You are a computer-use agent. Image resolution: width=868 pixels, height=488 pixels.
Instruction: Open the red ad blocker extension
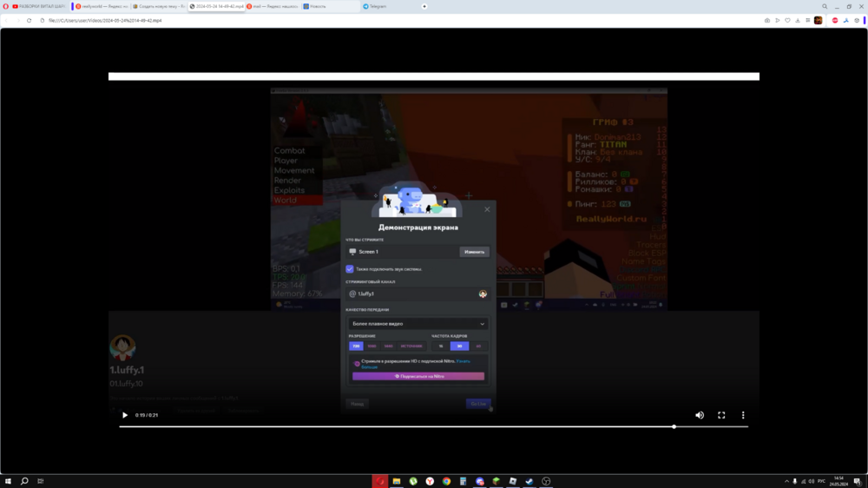pyautogui.click(x=835, y=21)
